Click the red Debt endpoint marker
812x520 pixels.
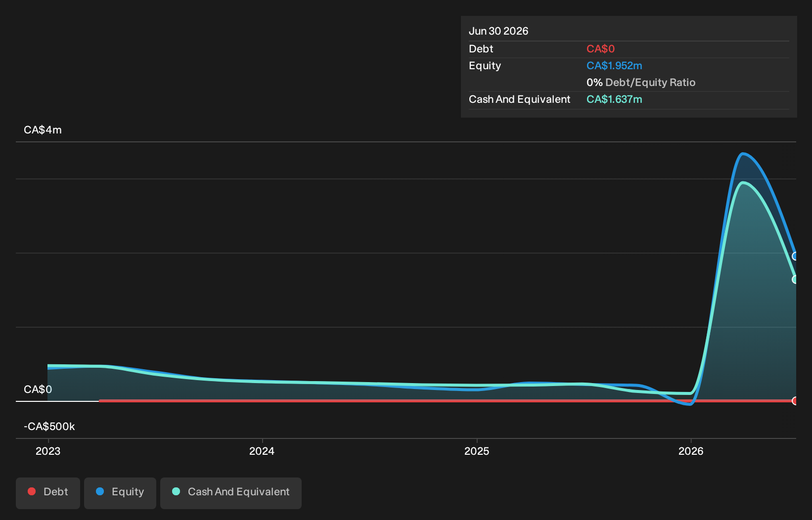[x=795, y=401]
